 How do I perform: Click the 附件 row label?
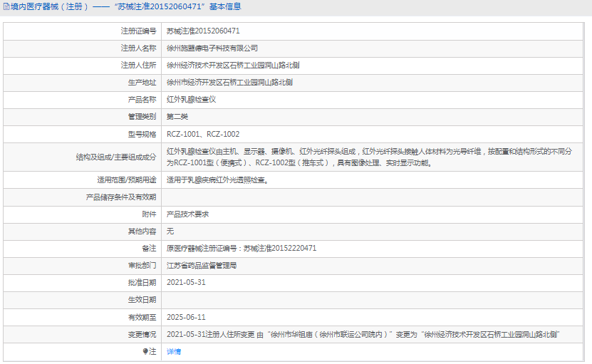(149, 214)
